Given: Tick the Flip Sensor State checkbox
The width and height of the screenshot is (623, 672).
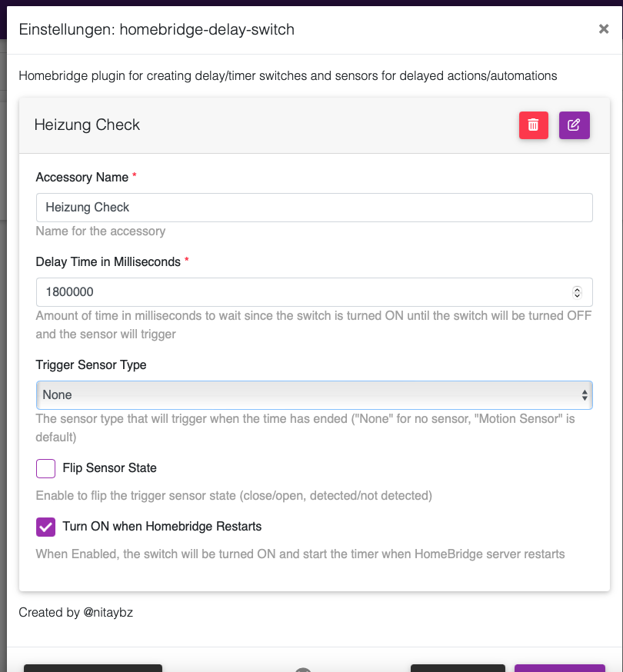Looking at the screenshot, I should (46, 468).
